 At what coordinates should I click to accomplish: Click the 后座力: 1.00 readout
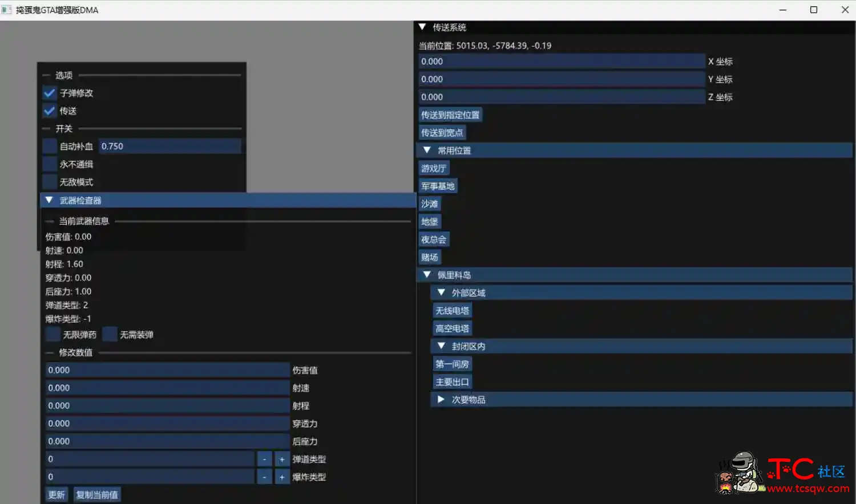pyautogui.click(x=68, y=291)
